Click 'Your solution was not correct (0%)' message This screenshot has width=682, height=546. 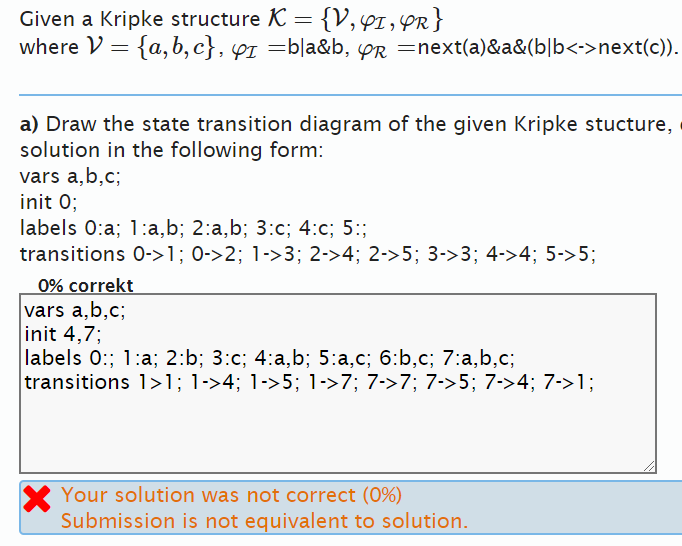(231, 495)
